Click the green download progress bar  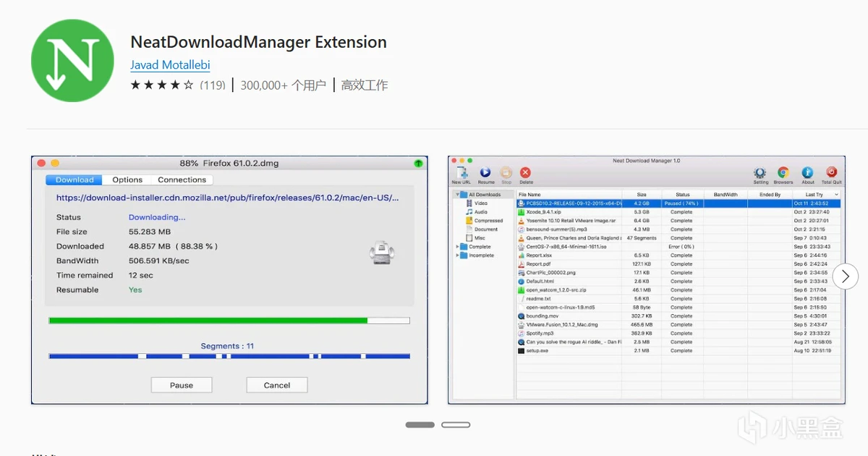[208, 320]
